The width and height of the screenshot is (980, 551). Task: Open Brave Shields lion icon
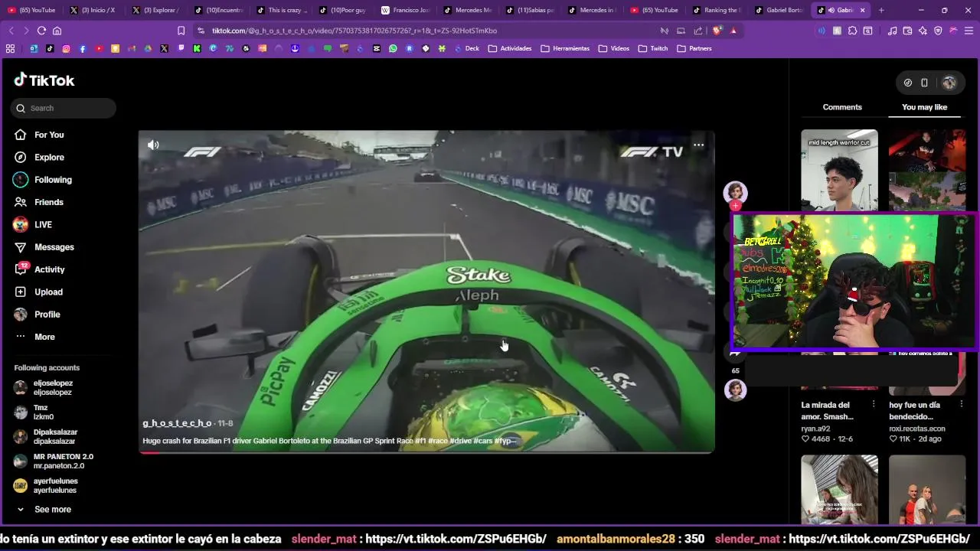point(717,31)
